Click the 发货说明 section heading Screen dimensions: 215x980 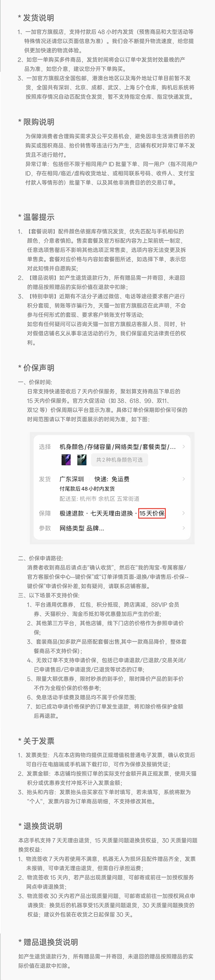(39, 18)
